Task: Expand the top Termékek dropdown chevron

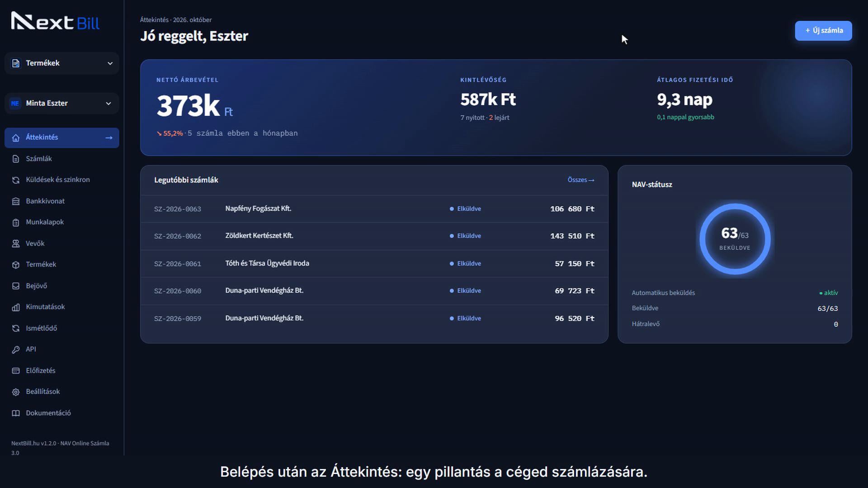Action: point(110,63)
